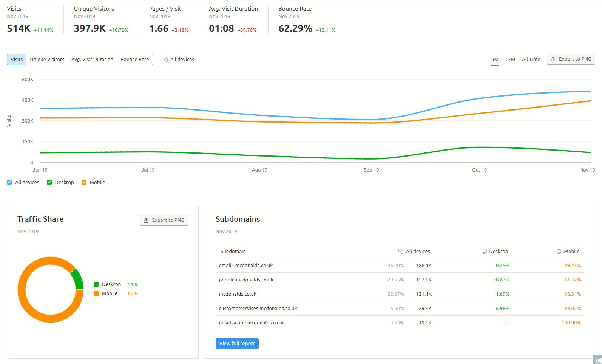The image size is (602, 364).
Task: Click the Mobile orange legend swatch
Action: 96,293
